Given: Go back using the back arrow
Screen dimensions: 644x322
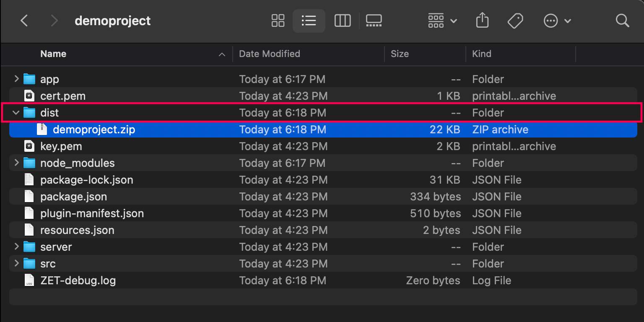Looking at the screenshot, I should pyautogui.click(x=24, y=21).
